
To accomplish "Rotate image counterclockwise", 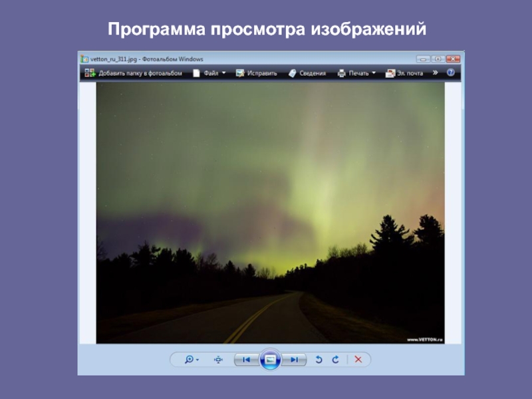I will (319, 359).
